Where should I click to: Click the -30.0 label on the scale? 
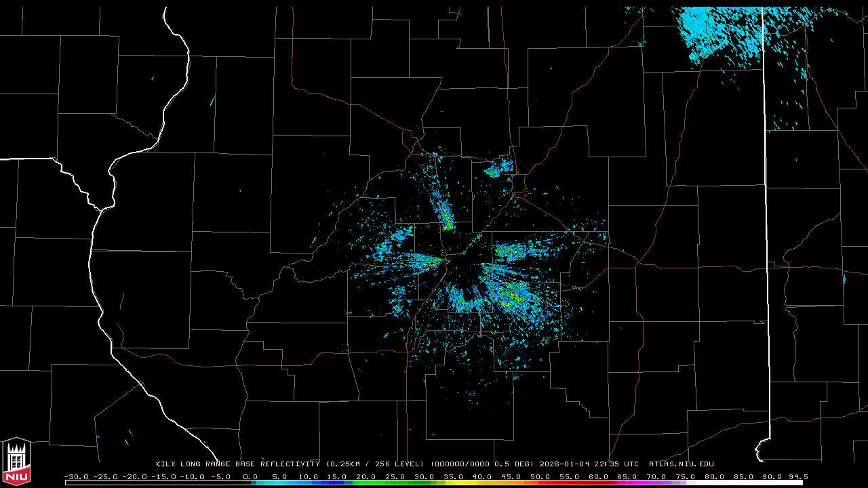pos(76,476)
